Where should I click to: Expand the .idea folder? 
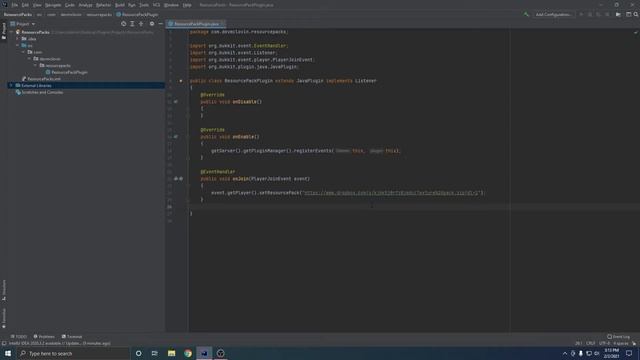click(x=18, y=39)
